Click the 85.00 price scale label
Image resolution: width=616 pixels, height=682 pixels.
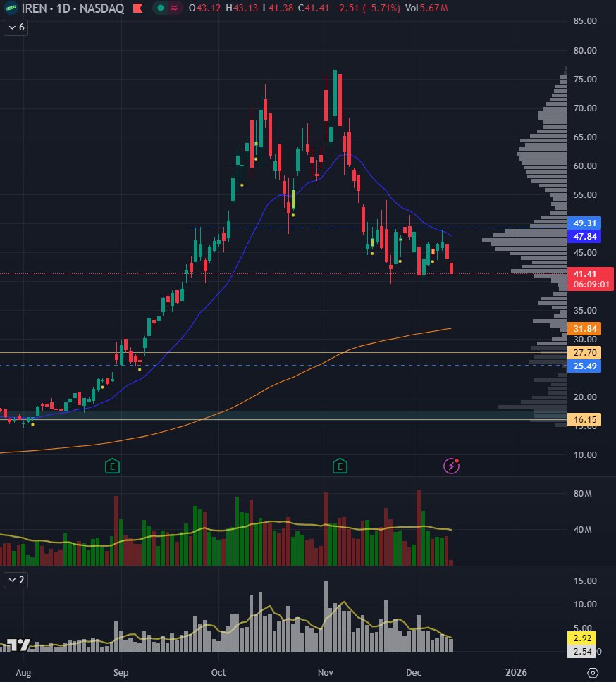pyautogui.click(x=585, y=21)
